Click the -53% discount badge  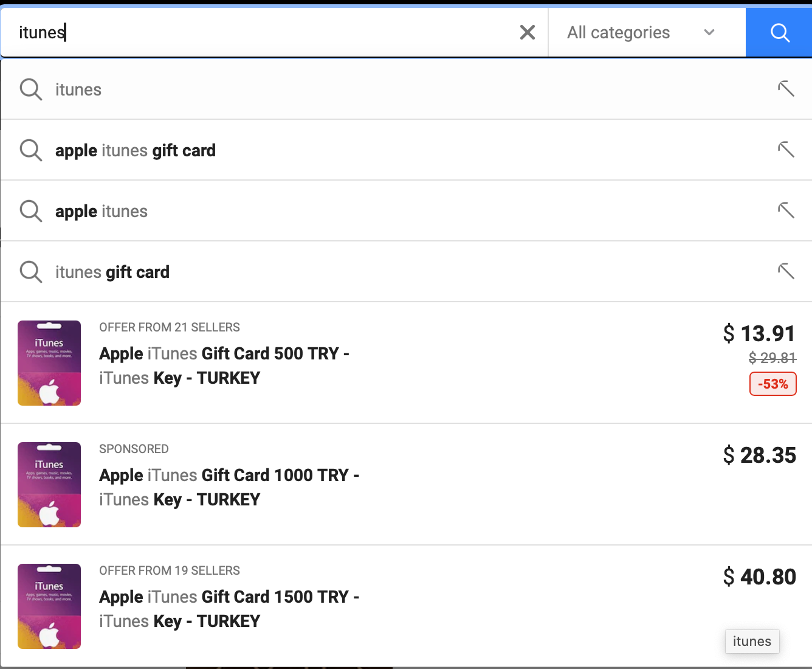click(772, 384)
